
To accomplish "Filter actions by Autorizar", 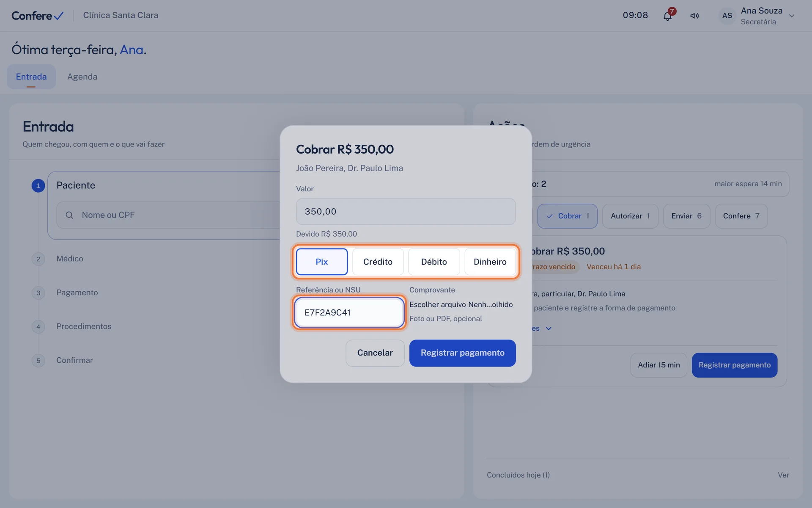I will click(x=630, y=216).
